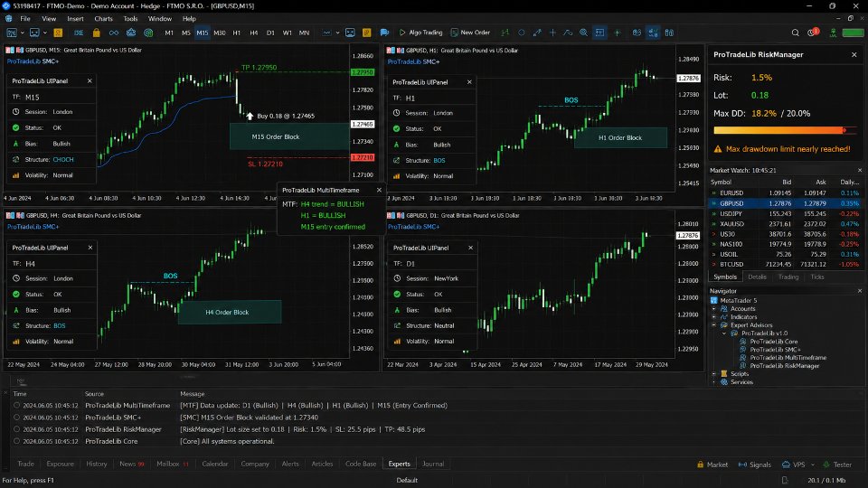Open Signals link in bottom bar

[x=754, y=465]
